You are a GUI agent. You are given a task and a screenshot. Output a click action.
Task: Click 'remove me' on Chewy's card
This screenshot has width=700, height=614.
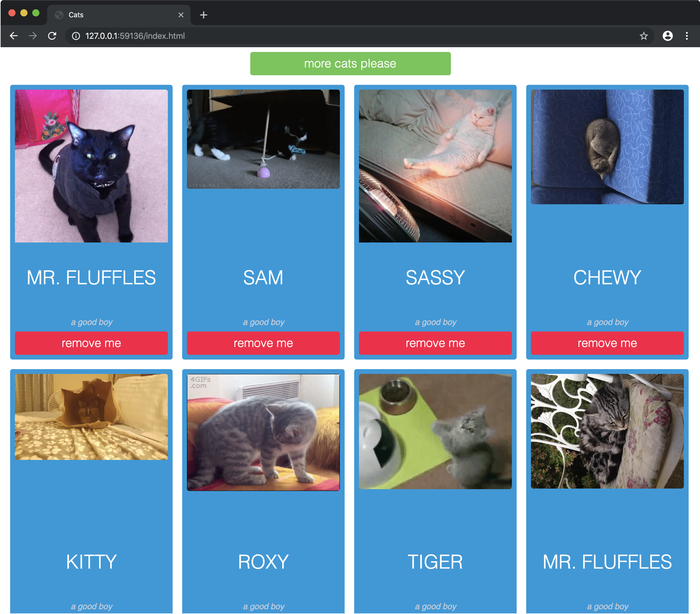[607, 343]
